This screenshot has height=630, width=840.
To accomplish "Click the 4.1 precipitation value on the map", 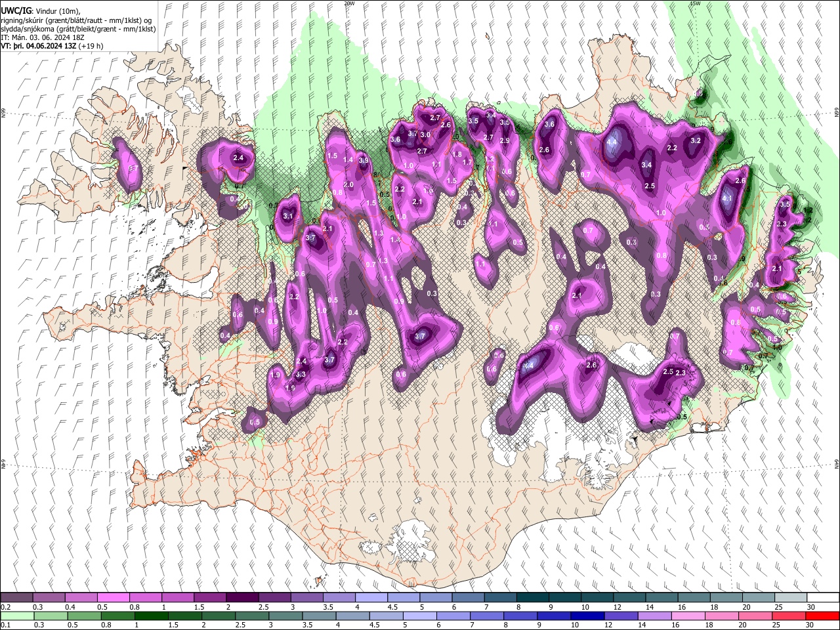I will [726, 198].
